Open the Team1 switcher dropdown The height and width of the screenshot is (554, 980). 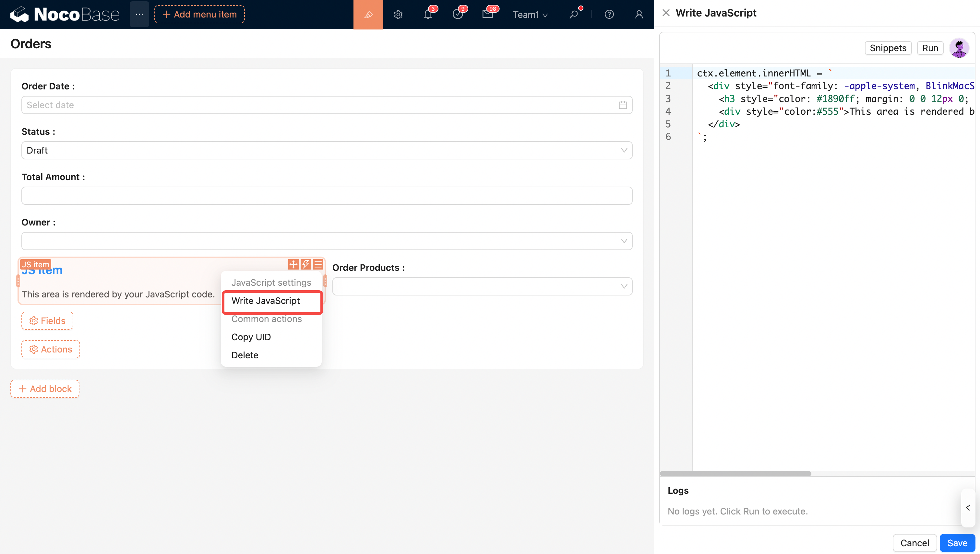(530, 15)
